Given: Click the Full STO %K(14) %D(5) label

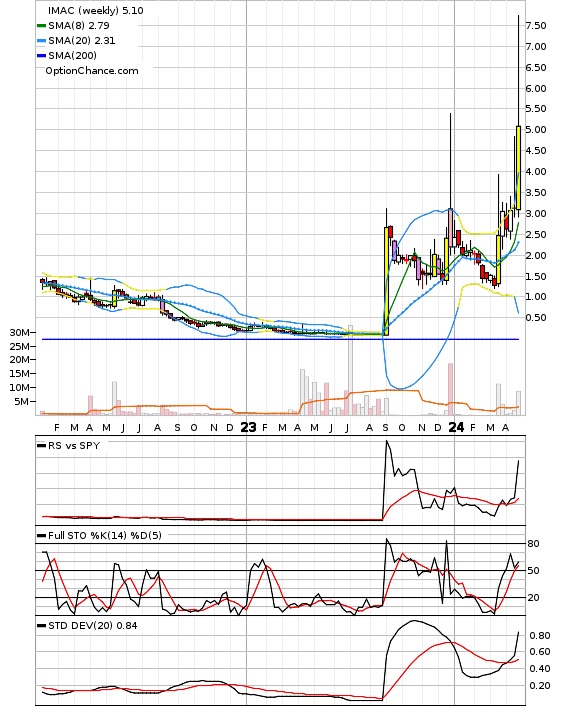Looking at the screenshot, I should click(105, 535).
